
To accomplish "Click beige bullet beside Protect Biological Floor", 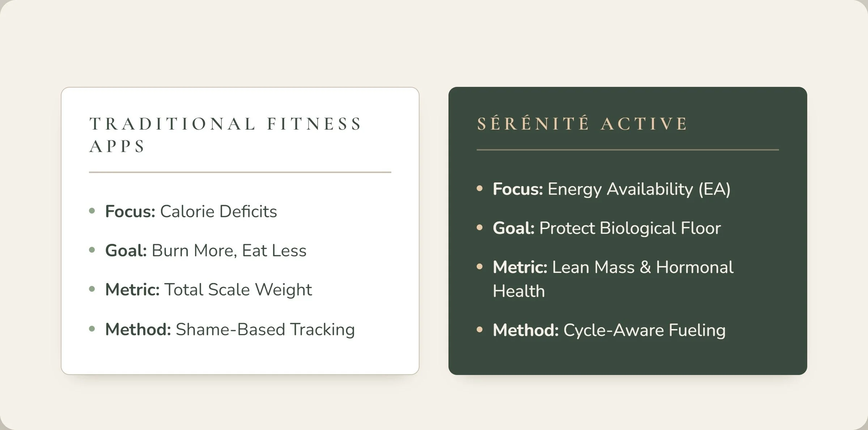I will click(x=480, y=227).
